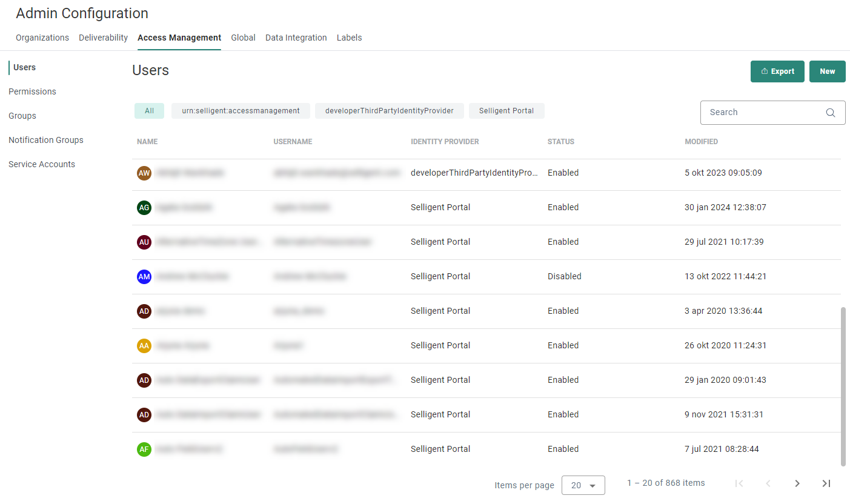This screenshot has width=850, height=504.
Task: Click the AM user avatar
Action: click(144, 277)
